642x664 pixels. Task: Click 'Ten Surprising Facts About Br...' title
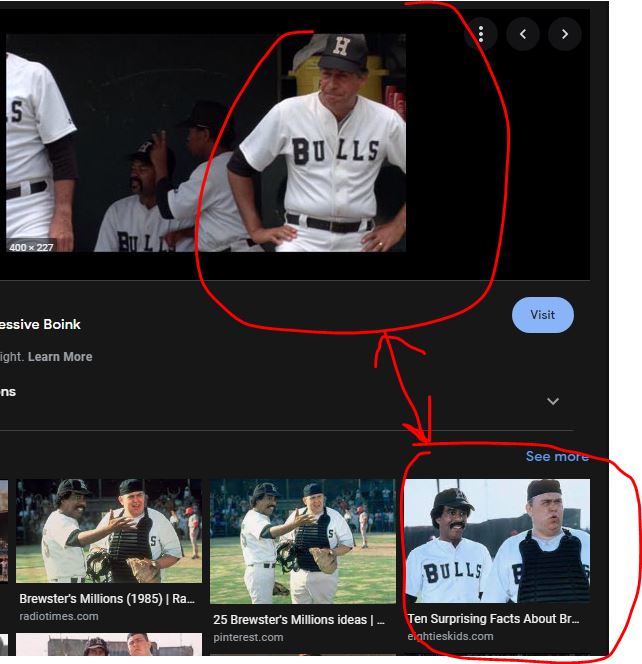(x=493, y=619)
